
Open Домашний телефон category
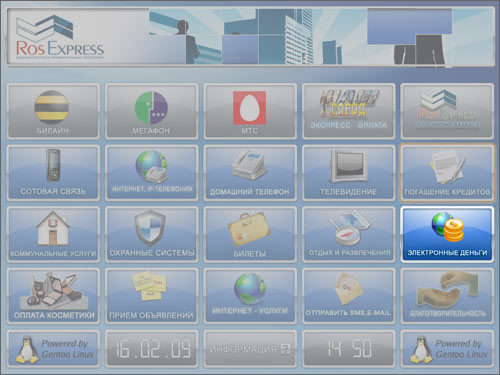(250, 173)
